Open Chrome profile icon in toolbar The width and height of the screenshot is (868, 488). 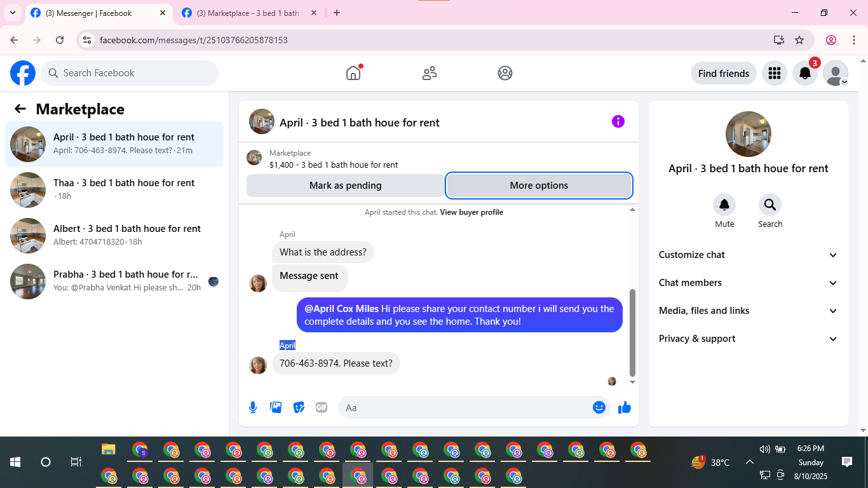pos(831,40)
